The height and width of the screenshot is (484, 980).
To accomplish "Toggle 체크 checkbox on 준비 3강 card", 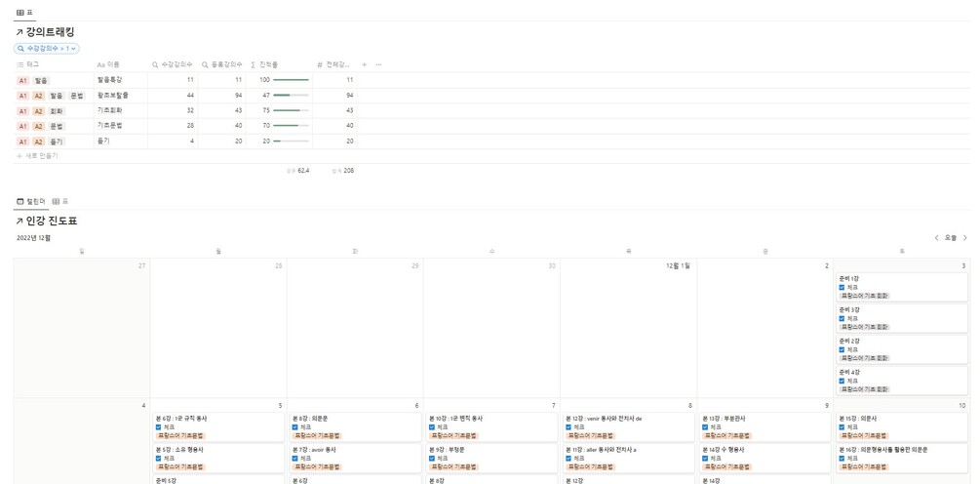I will (842, 319).
